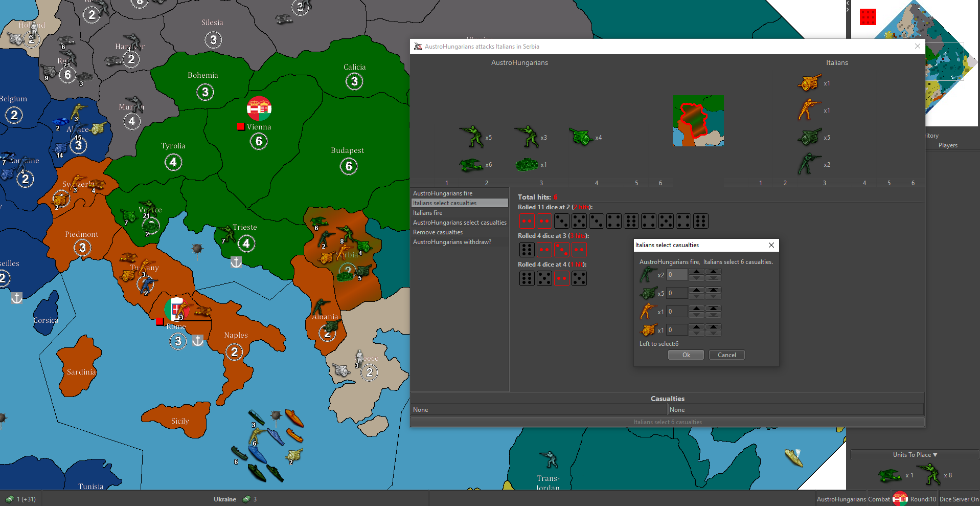Click the Austro-Hungarian aircraft x6 attacker icon
Viewport: 980px width, 506px height.
470,165
